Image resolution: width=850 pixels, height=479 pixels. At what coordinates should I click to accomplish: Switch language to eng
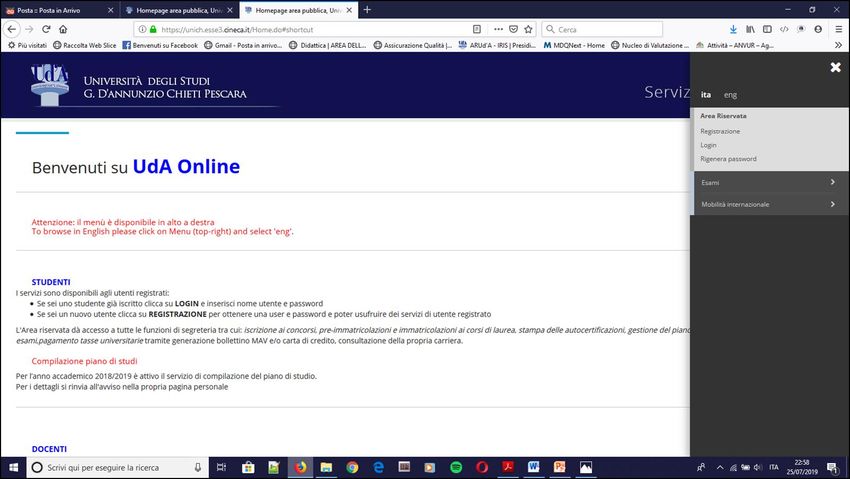[x=730, y=95]
